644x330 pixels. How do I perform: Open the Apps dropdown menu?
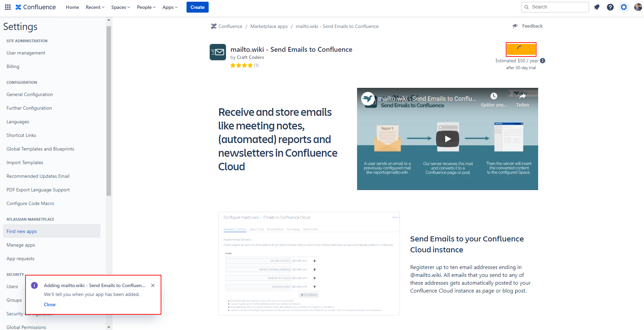(x=170, y=7)
